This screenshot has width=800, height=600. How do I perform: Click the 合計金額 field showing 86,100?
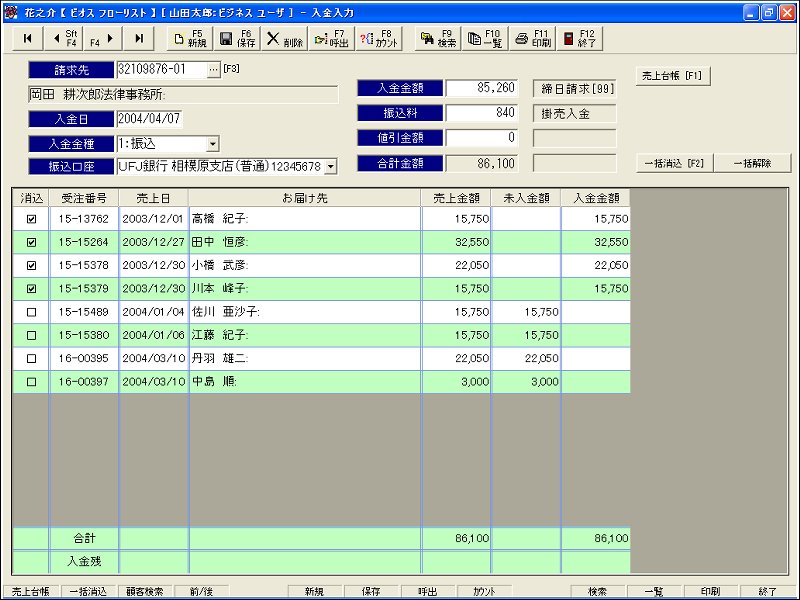click(482, 163)
